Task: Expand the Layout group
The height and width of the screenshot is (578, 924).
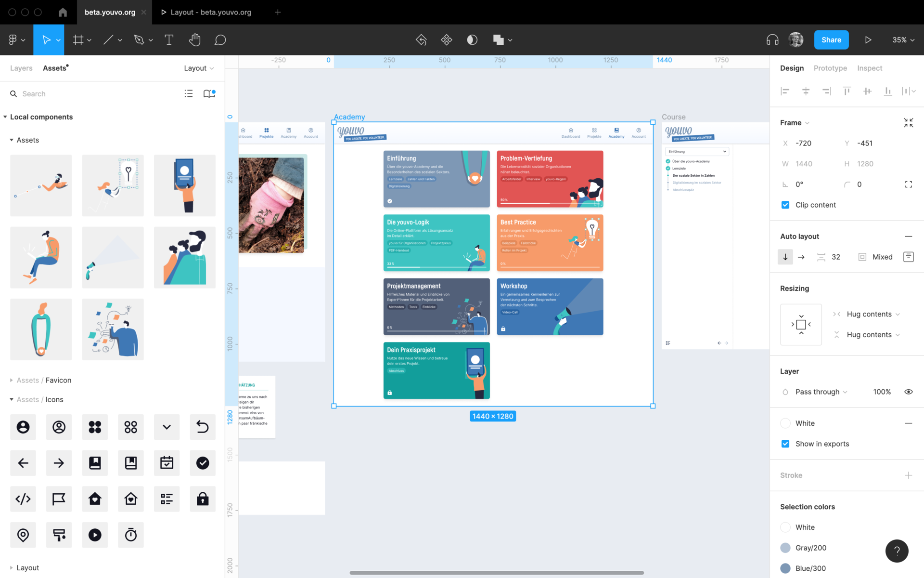Action: (12, 567)
